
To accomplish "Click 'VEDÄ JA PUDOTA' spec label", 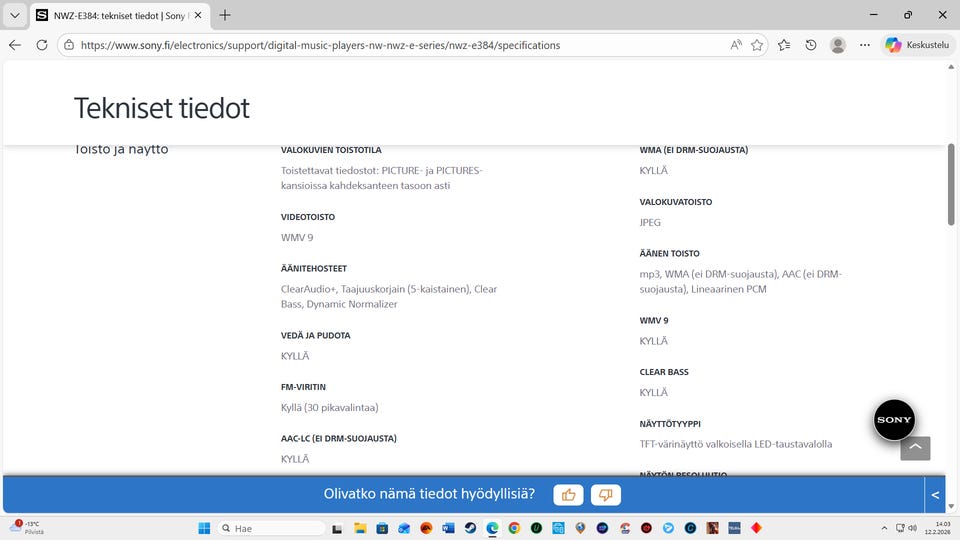I will (x=316, y=336).
